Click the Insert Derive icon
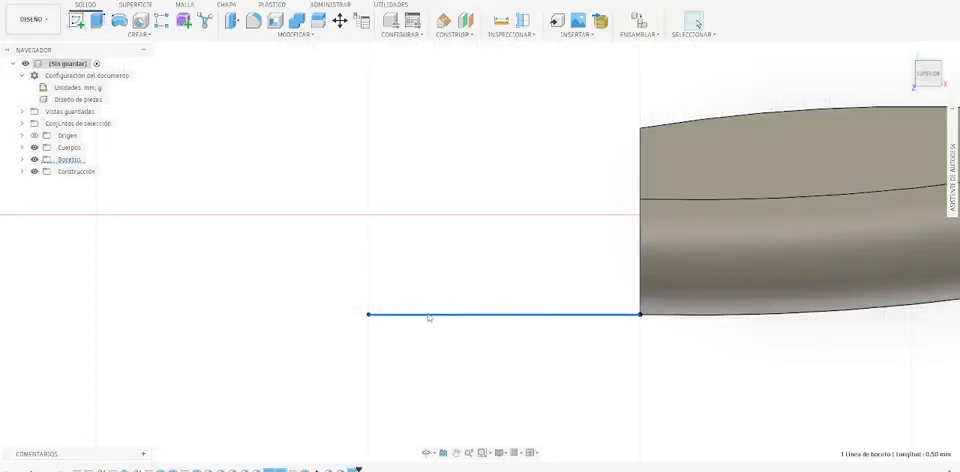This screenshot has width=960, height=472. coord(557,21)
